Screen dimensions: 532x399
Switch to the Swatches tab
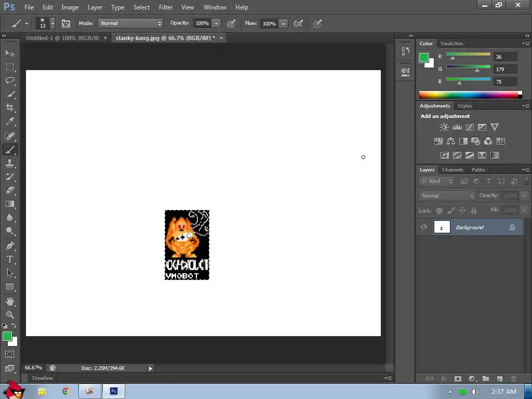click(451, 44)
